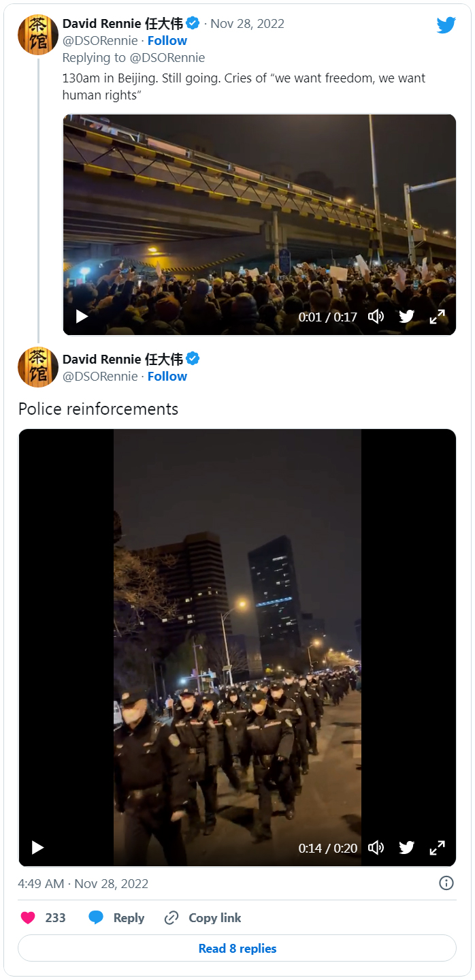Play the first protest video
Viewport: 475px width, 980px height.
82,317
